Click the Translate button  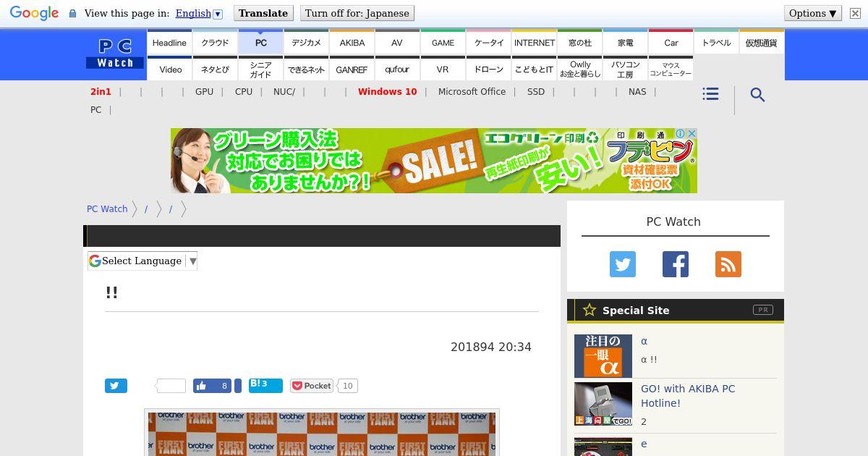click(263, 13)
